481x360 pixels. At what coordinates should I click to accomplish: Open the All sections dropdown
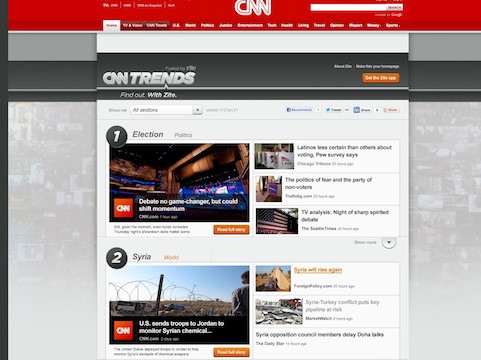click(x=166, y=110)
